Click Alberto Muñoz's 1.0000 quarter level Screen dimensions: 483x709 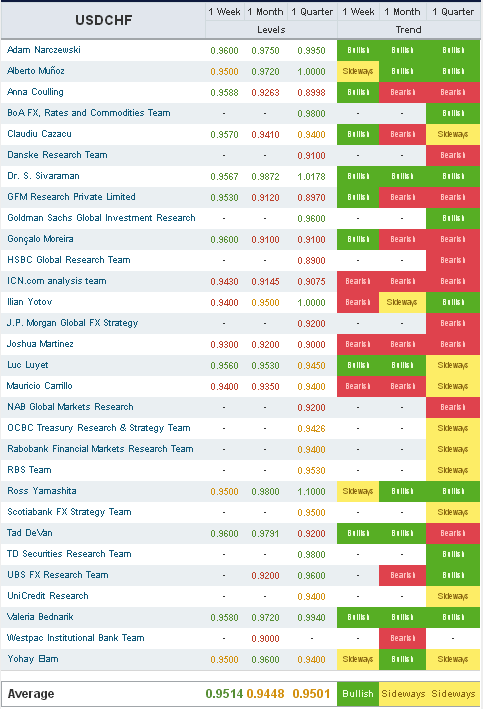tap(311, 71)
